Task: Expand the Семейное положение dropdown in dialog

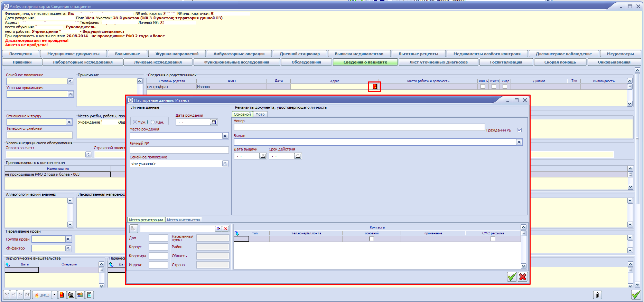Action: [225, 164]
